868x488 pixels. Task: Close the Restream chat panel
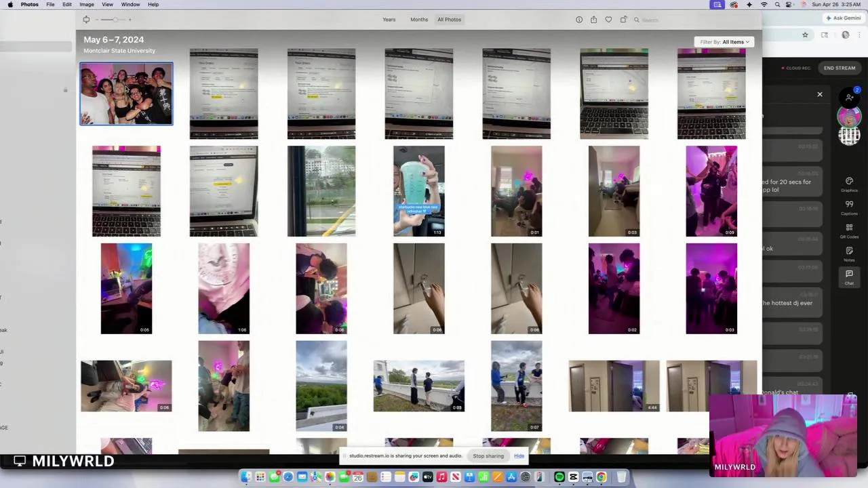820,94
